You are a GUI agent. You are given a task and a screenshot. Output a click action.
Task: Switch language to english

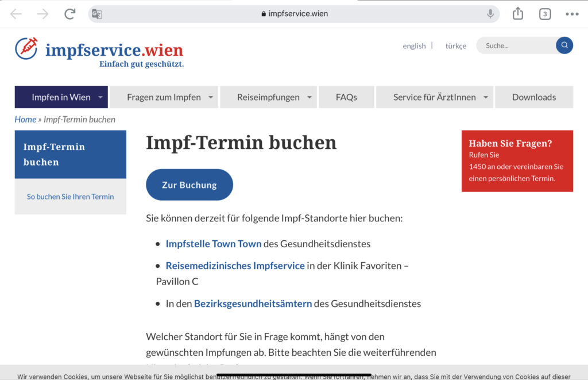click(414, 46)
